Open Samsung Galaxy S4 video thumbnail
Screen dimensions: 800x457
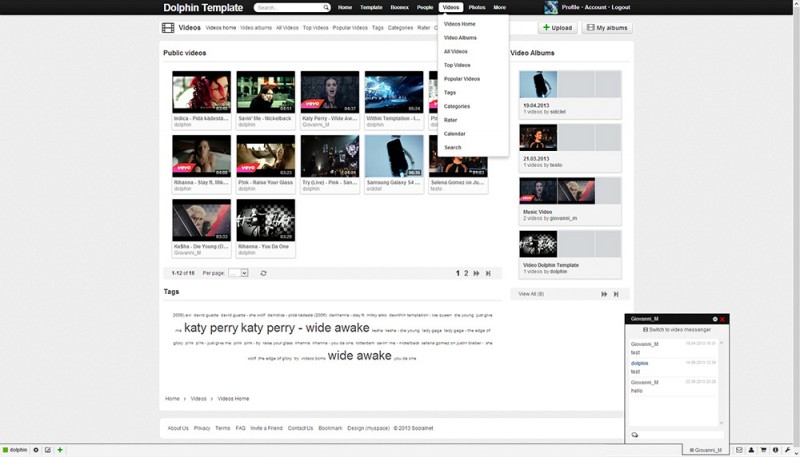[x=394, y=156]
